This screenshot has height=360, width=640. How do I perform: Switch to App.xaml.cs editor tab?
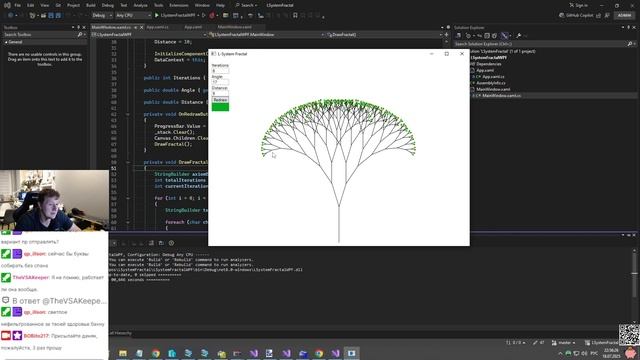pos(157,27)
